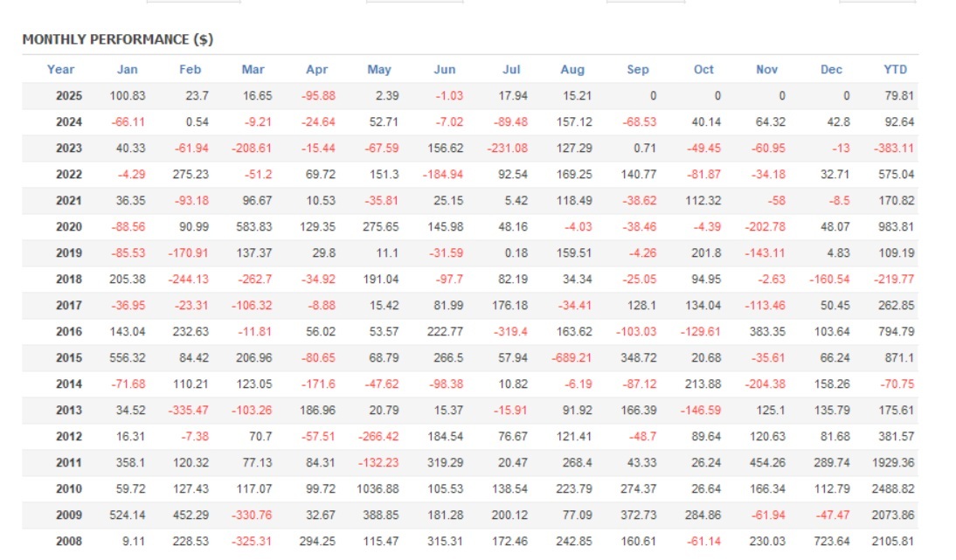Click the Oct column header

tap(703, 70)
